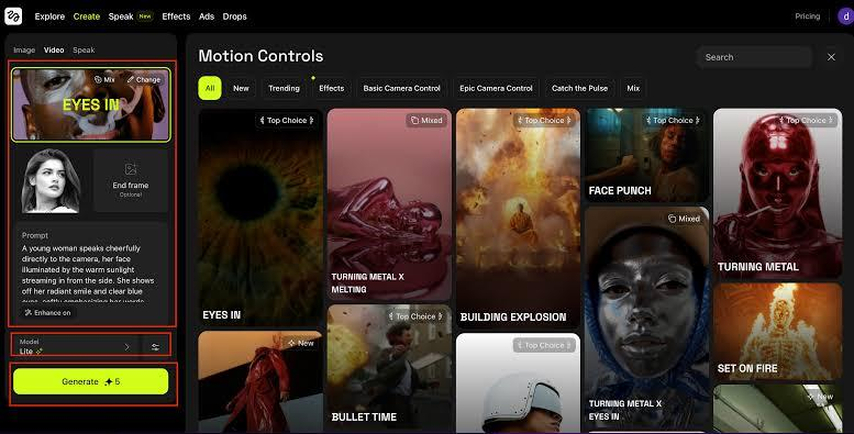Screen dimensions: 854x434
Task: Open the model settings sliders icon
Action: point(155,347)
